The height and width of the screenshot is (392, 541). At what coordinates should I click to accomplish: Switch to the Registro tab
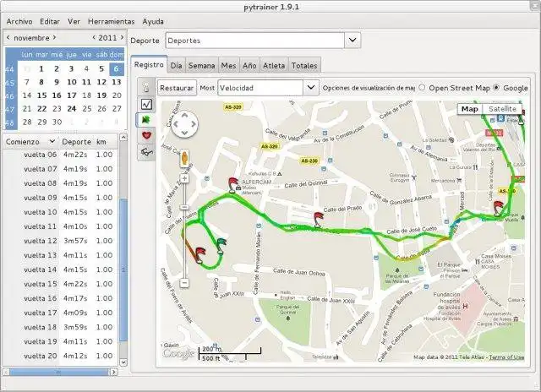point(149,64)
